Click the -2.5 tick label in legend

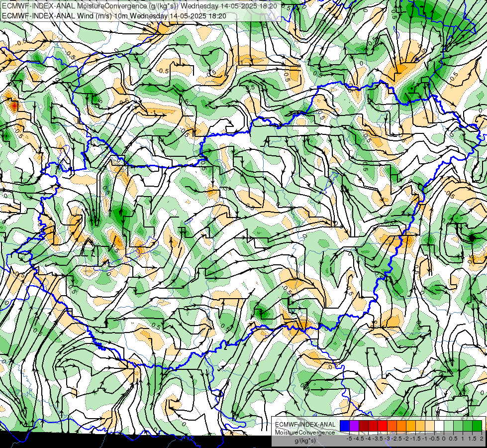click(396, 439)
